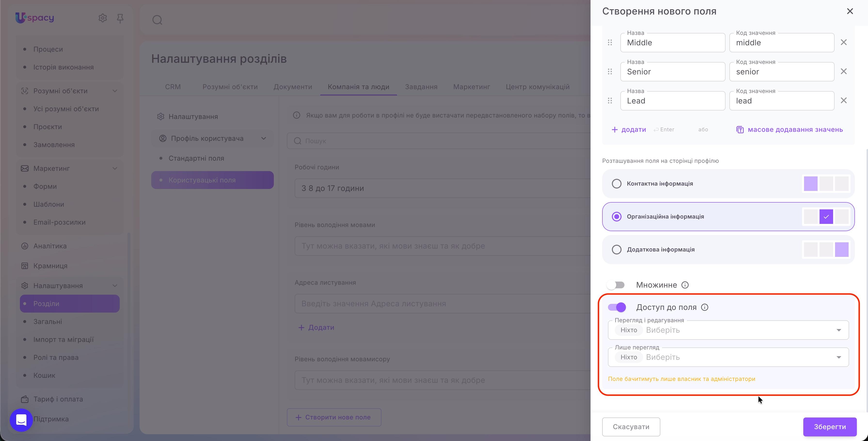
Task: Open the global search magnifier icon
Action: click(x=157, y=20)
